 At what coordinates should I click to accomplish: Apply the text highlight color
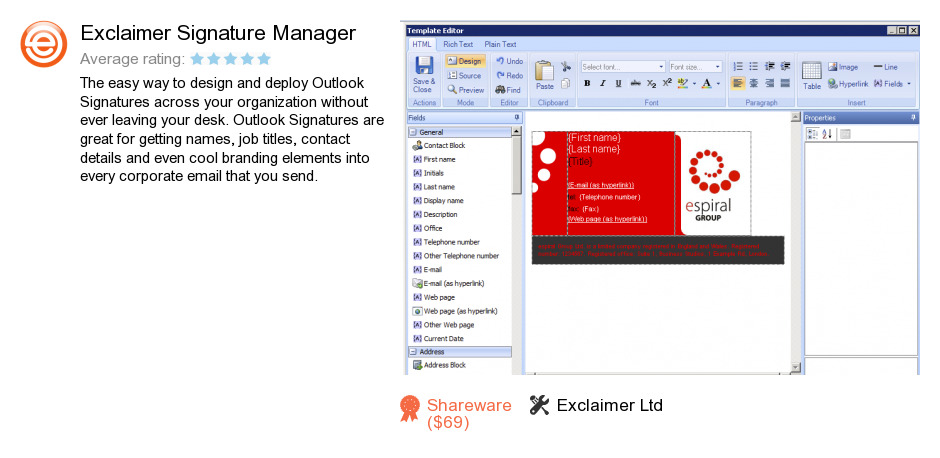tap(682, 83)
